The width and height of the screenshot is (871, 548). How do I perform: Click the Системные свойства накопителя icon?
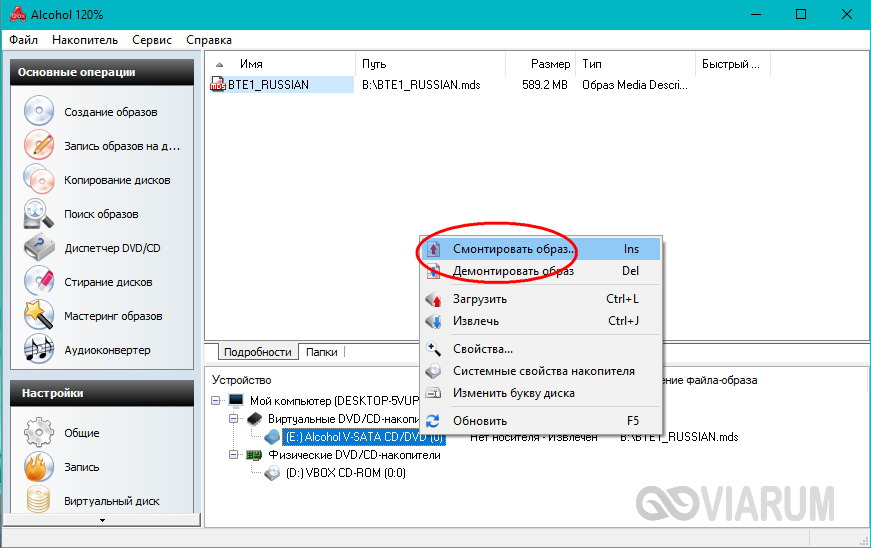[x=433, y=371]
